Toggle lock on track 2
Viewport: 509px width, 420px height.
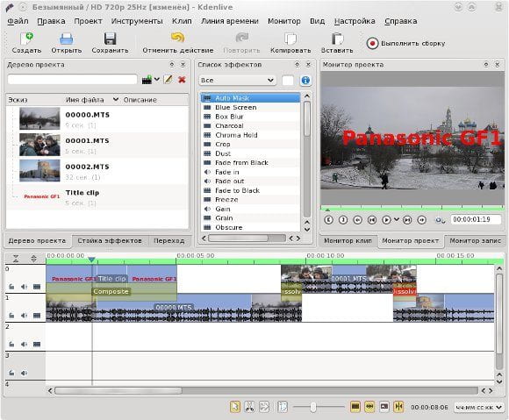(x=11, y=344)
